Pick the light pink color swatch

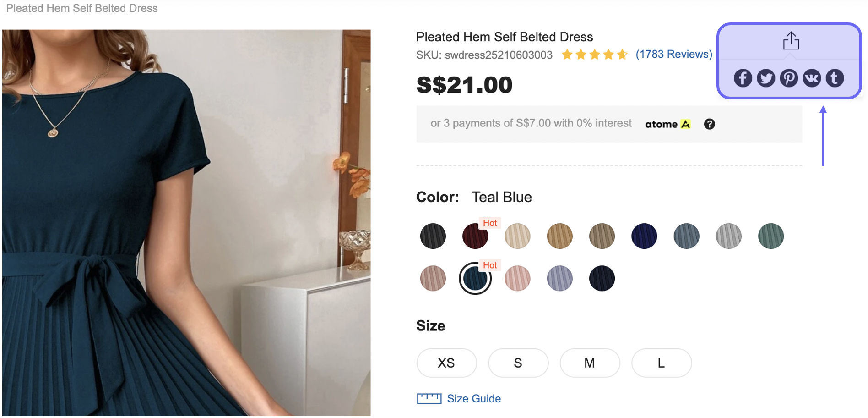(517, 278)
